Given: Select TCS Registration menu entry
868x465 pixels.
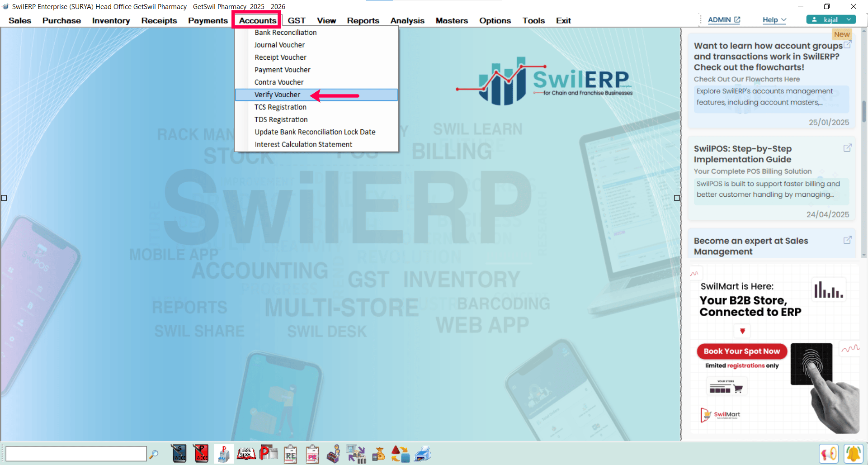Looking at the screenshot, I should point(316,107).
